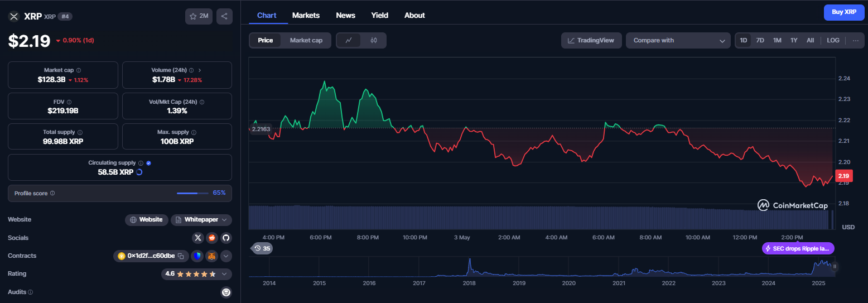
Task: Click the Market cap info icon
Action: 79,70
